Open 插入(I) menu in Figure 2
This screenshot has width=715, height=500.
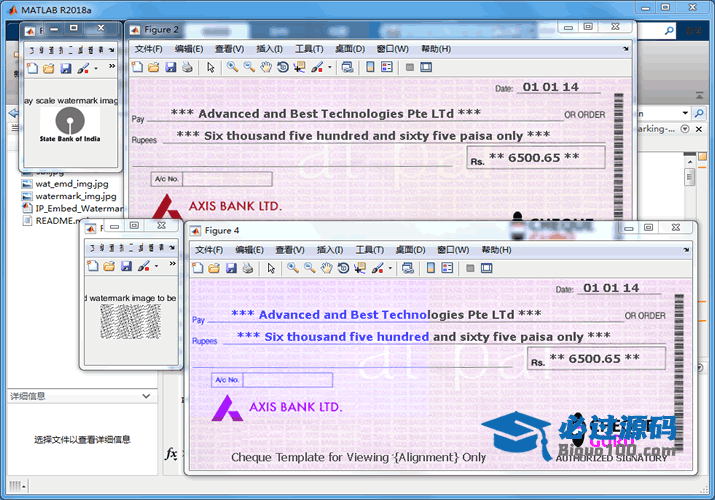click(x=269, y=49)
